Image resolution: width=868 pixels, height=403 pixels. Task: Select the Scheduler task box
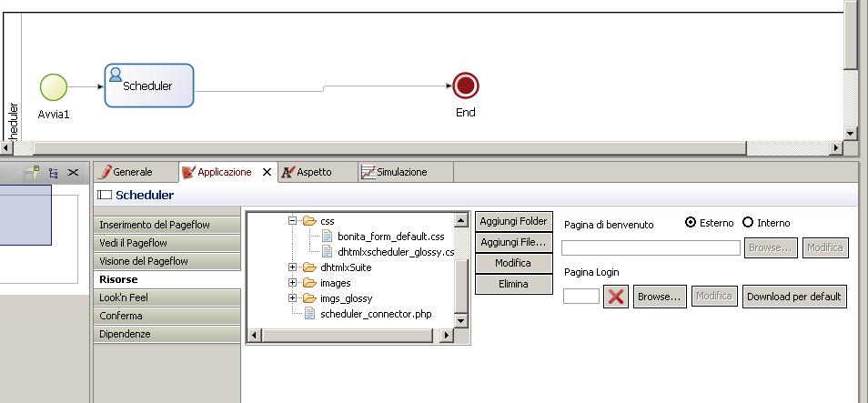(x=149, y=86)
